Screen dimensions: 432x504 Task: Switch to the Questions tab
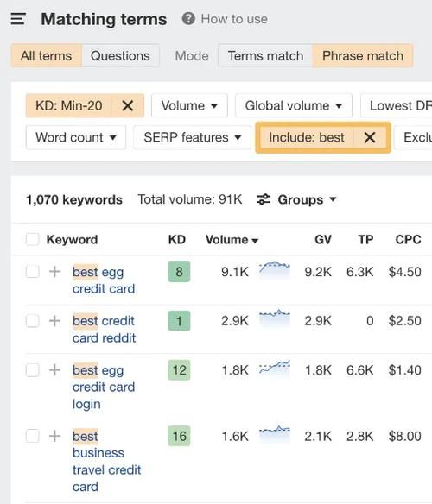(x=120, y=55)
